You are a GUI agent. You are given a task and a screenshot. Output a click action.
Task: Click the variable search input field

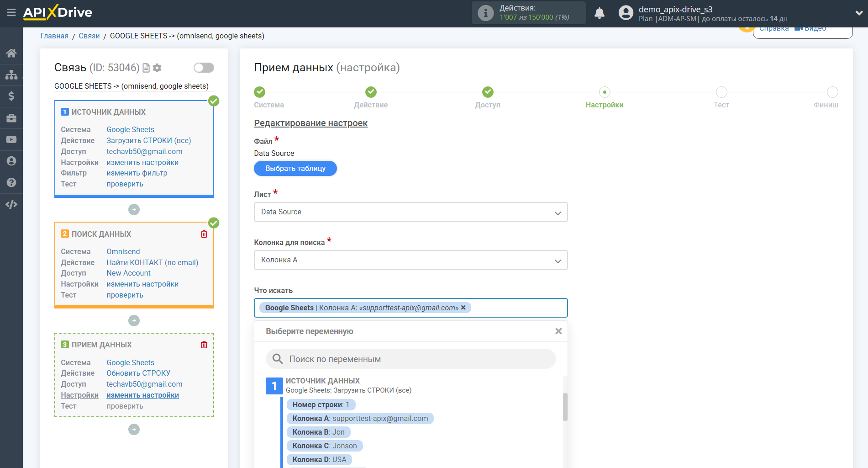[411, 359]
